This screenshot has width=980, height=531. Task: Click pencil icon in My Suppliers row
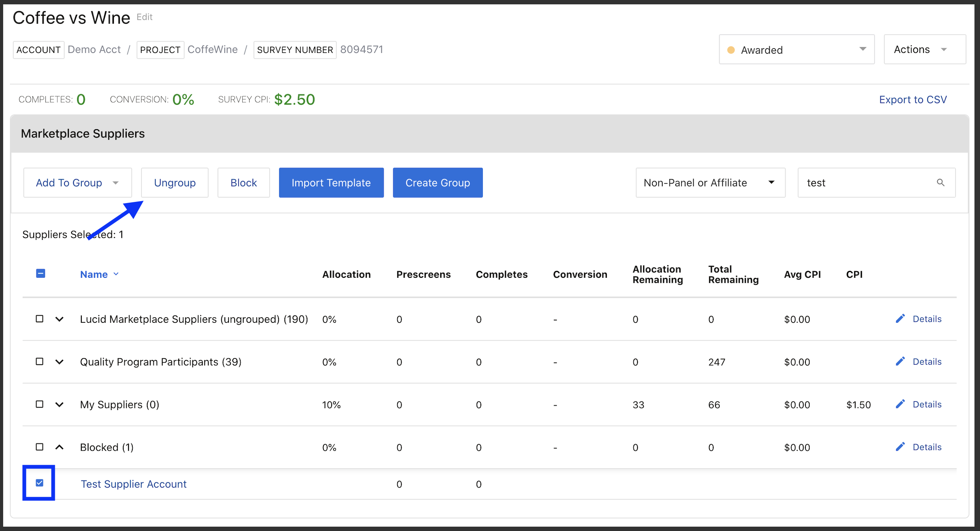click(x=900, y=404)
